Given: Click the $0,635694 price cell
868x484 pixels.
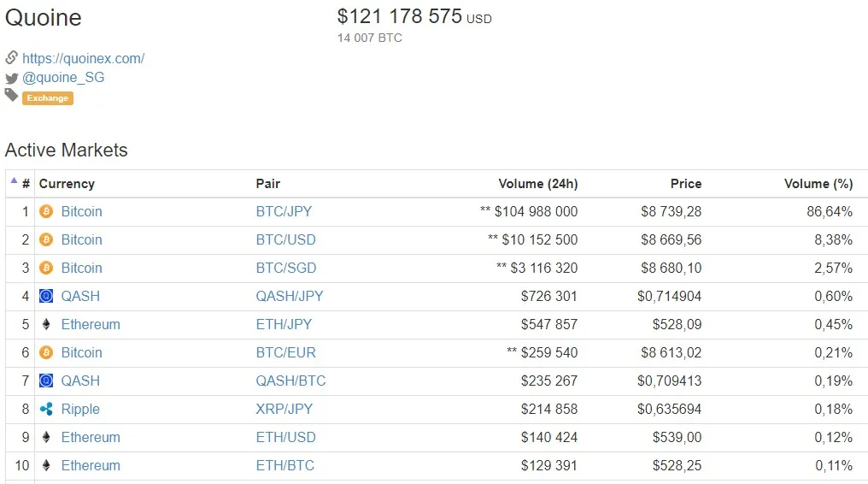Looking at the screenshot, I should click(669, 410).
